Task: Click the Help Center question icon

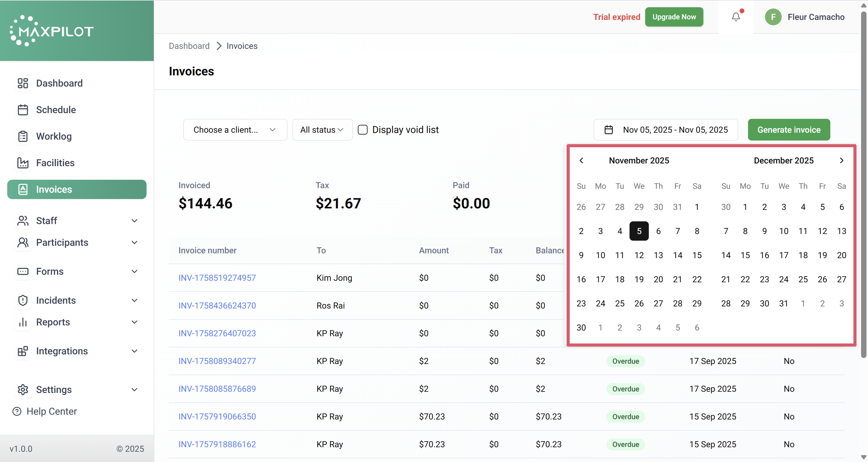Action: (17, 411)
